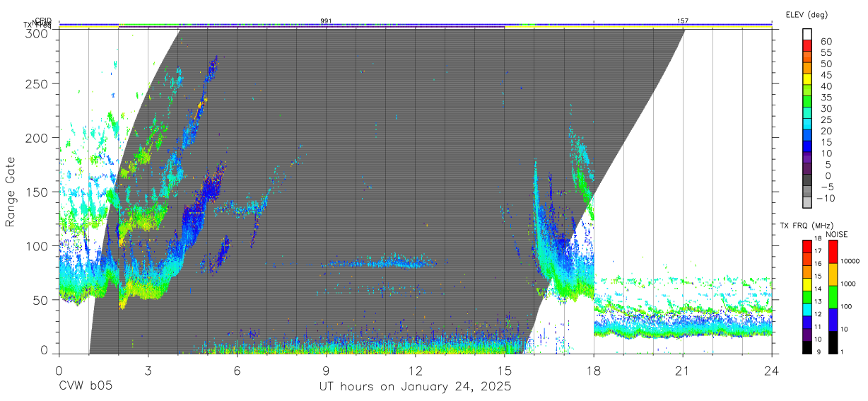868x401 pixels.
Task: Click the 250 tick label on Range Gate axis
Action: point(37,83)
